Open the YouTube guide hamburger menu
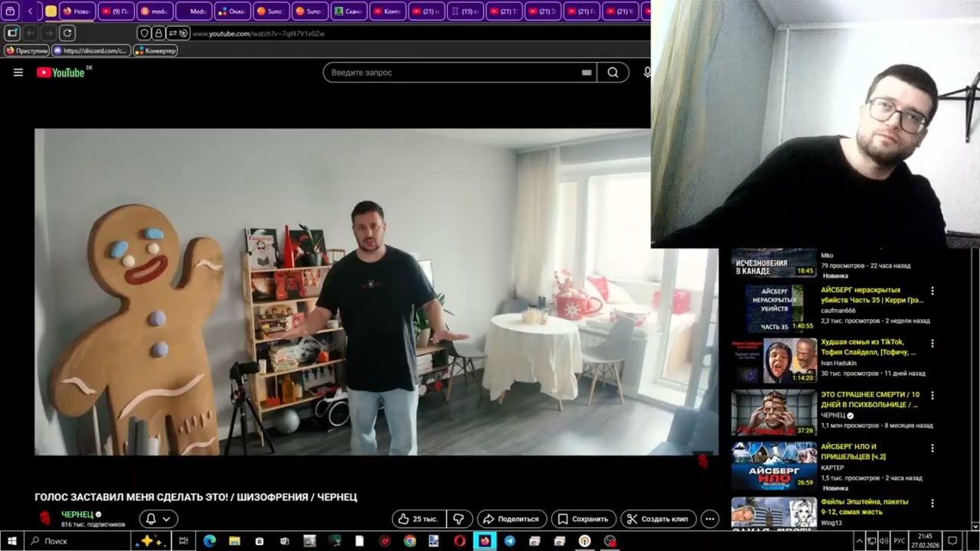This screenshot has width=980, height=551. pyautogui.click(x=18, y=73)
